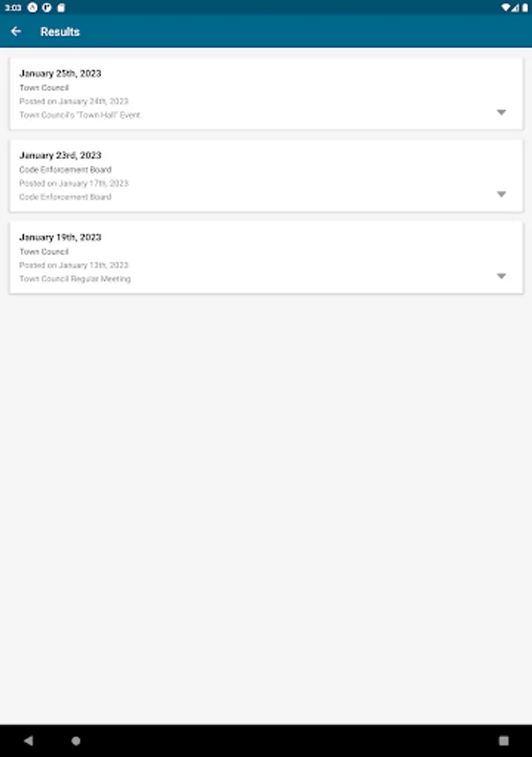Tap Android recent apps square button
532x757 pixels.
503,740
